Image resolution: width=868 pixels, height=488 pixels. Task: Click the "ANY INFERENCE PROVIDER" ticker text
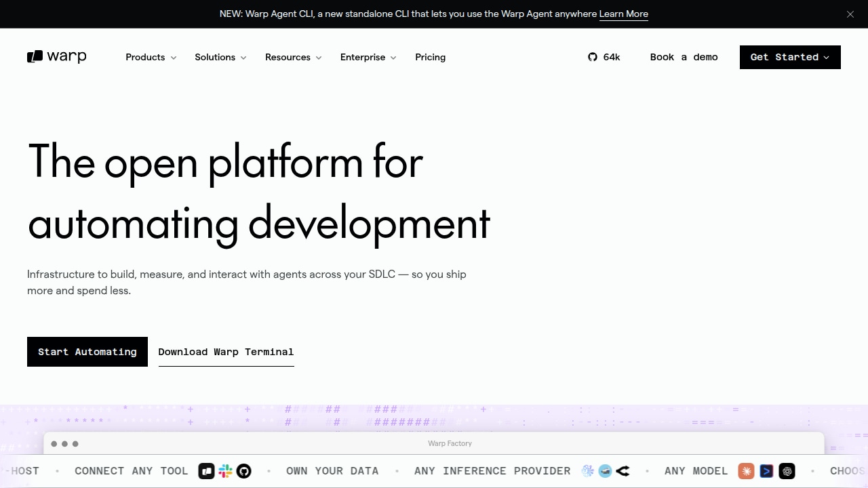492,471
